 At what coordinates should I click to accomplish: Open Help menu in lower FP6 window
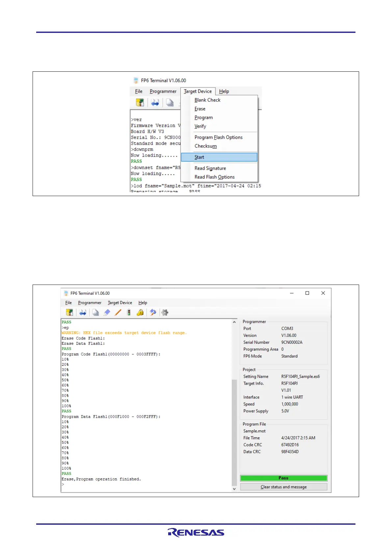(x=143, y=303)
